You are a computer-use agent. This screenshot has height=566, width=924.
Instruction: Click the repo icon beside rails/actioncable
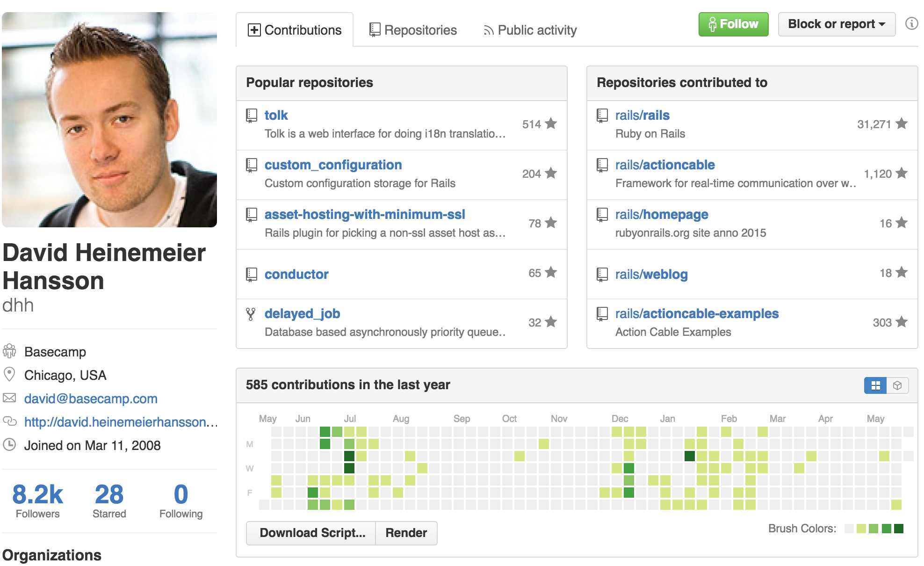(602, 165)
